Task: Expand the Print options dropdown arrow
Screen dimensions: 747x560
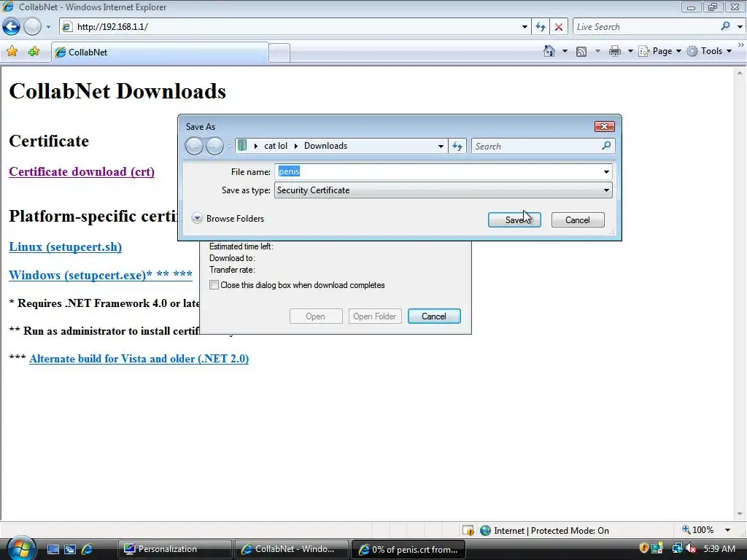Action: tap(630, 51)
